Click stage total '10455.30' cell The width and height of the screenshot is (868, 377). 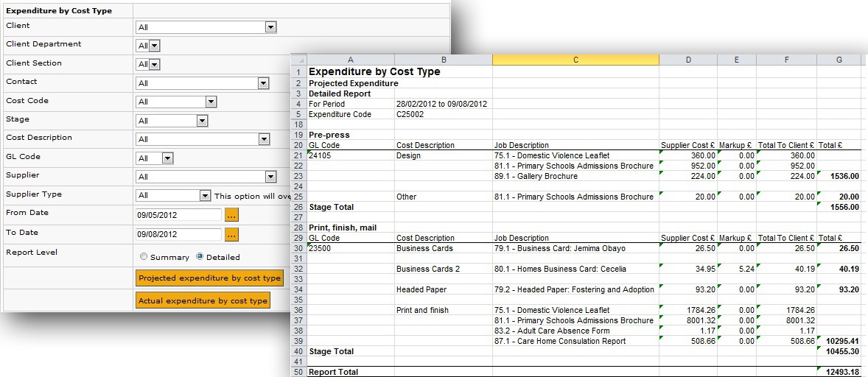pyautogui.click(x=839, y=351)
